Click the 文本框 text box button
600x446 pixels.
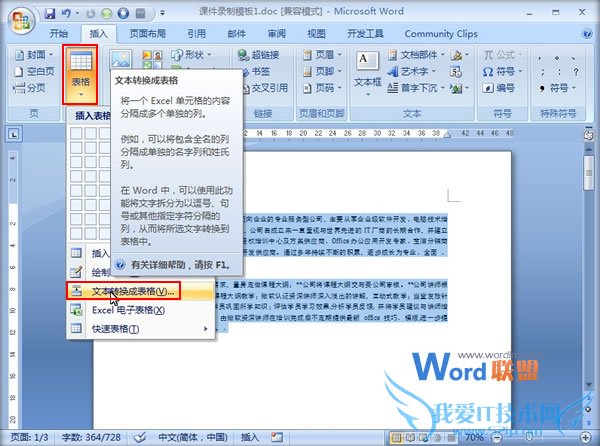click(367, 74)
